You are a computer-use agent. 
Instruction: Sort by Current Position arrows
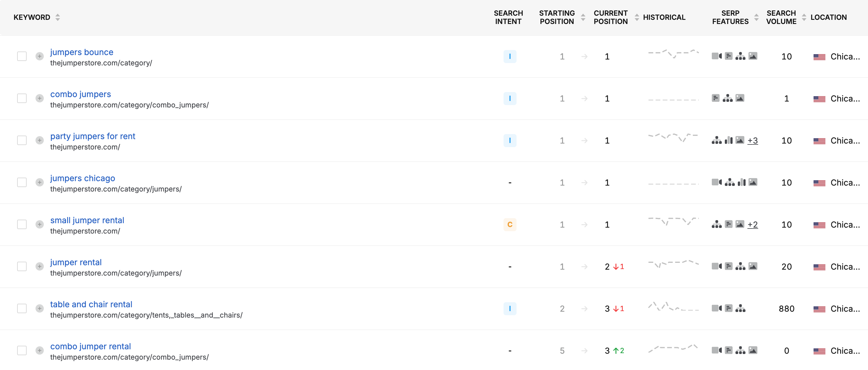coord(637,17)
